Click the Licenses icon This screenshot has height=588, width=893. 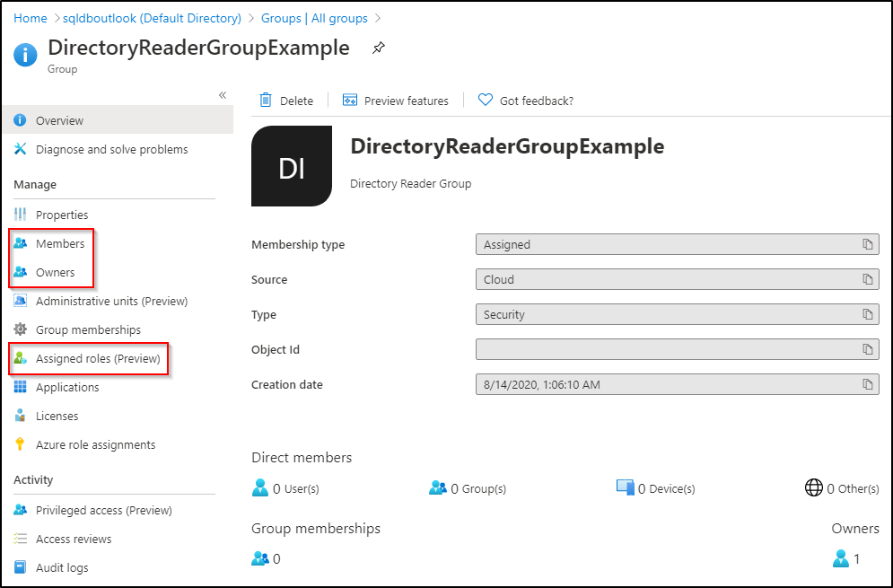[20, 416]
